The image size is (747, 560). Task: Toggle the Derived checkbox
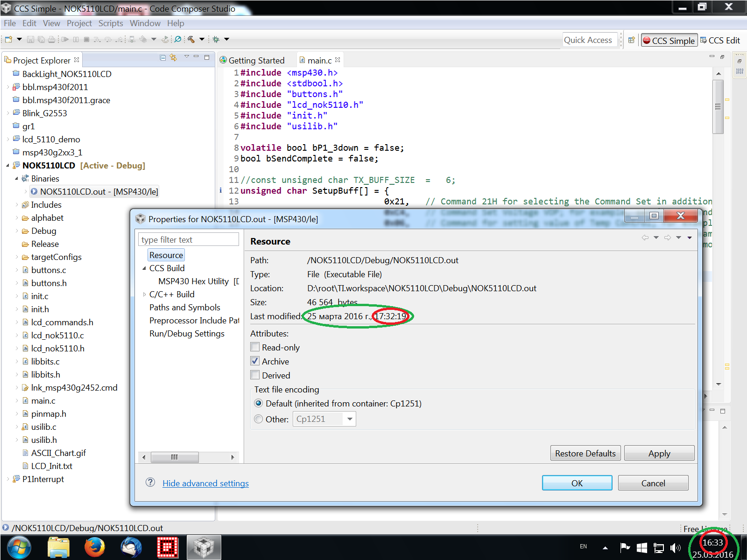click(255, 375)
